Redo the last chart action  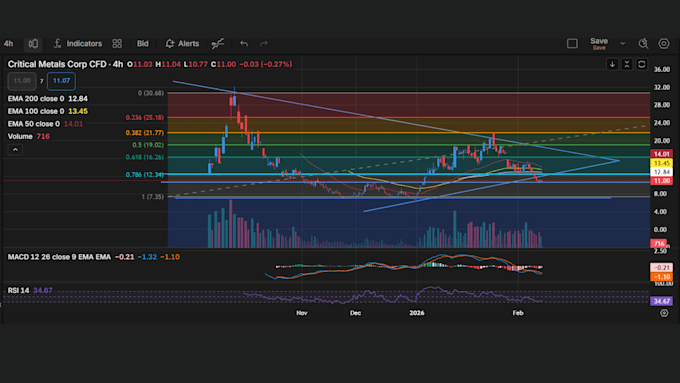pyautogui.click(x=264, y=43)
